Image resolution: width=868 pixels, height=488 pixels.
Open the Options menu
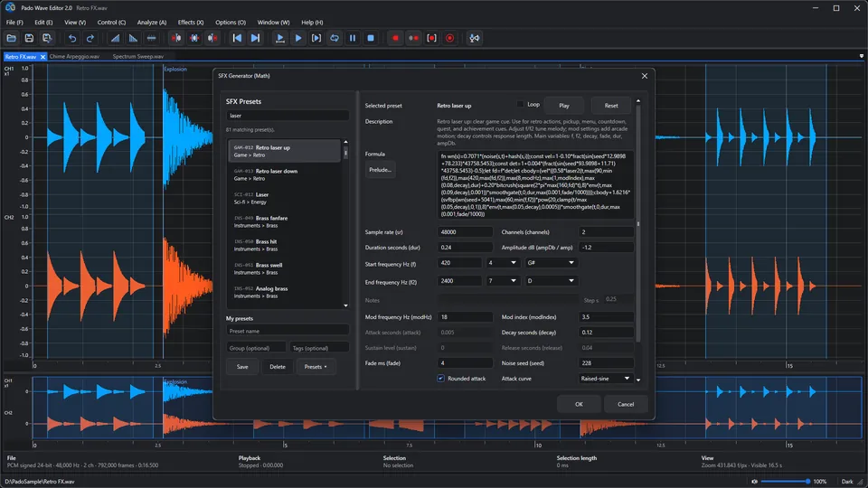(231, 22)
